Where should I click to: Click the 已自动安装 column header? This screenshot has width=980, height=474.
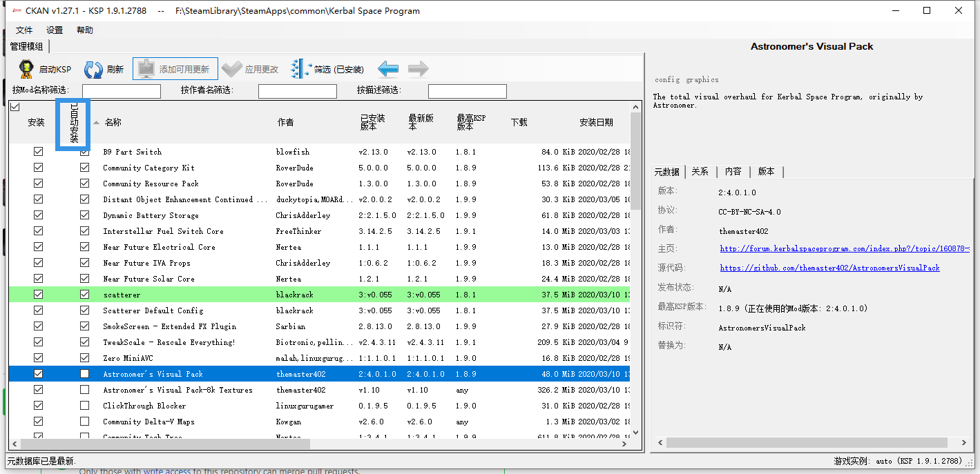[x=74, y=124]
